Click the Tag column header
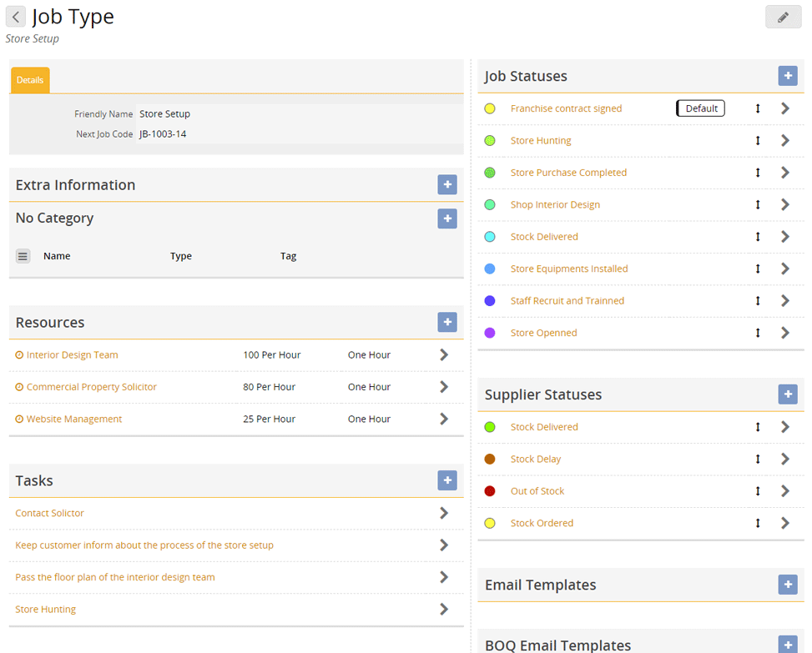Screen dimensions: 812x653 pyautogui.click(x=289, y=256)
